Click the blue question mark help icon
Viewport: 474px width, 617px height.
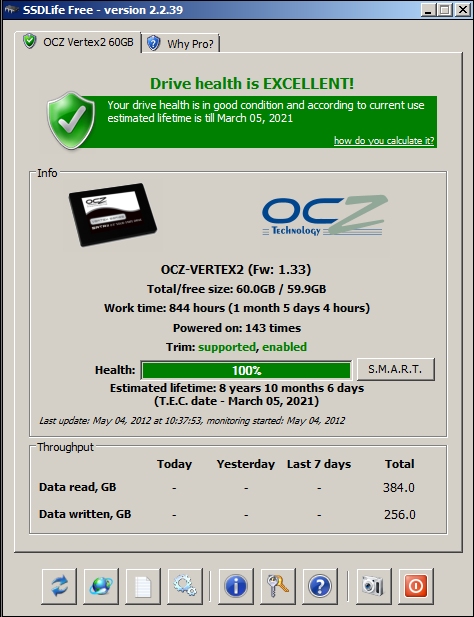pos(320,586)
